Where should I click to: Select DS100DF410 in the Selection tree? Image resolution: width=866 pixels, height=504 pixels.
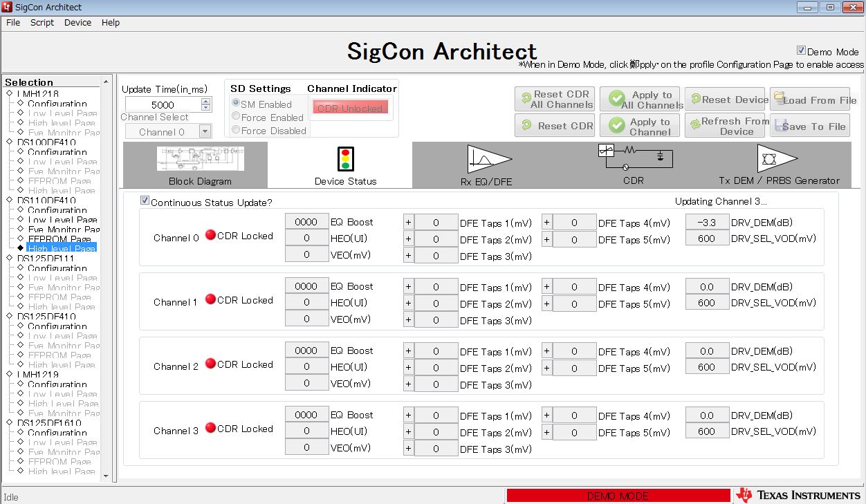point(46,142)
